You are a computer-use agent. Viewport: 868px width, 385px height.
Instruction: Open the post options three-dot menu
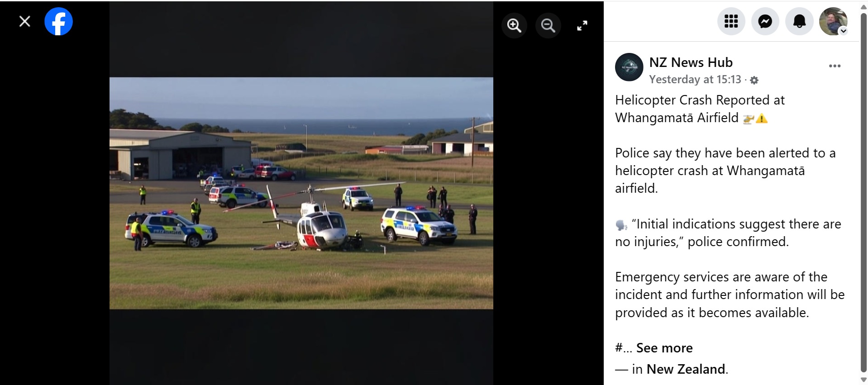point(835,66)
